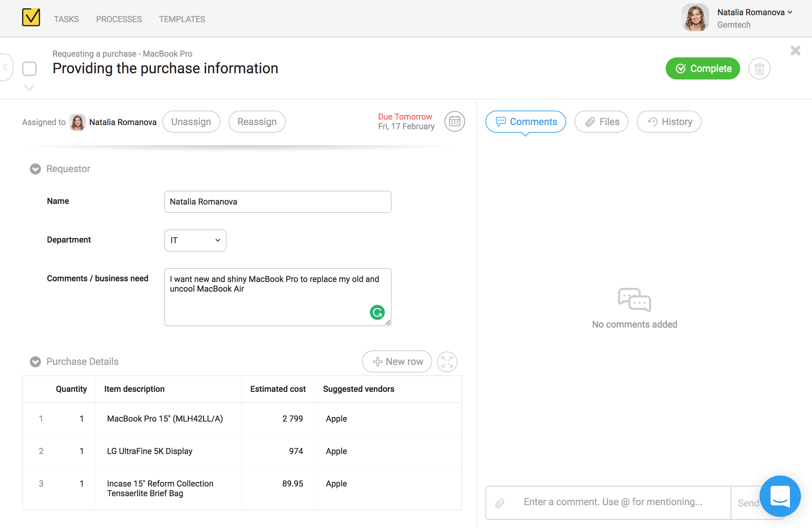Open the Department dropdown showing IT
The height and width of the screenshot is (528, 812).
click(x=195, y=241)
